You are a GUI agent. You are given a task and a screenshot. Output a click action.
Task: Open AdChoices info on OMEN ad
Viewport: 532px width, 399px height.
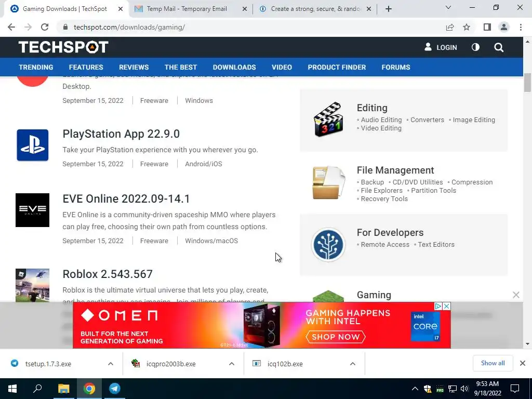point(438,306)
